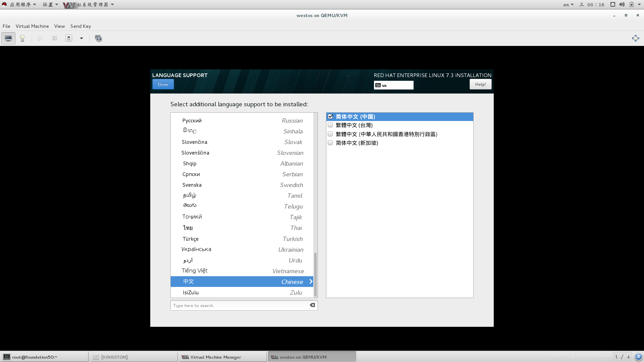Clear the language search field
Viewport: 644px width, 362px height.
(312, 305)
